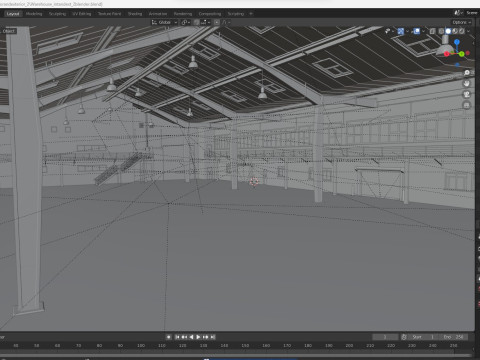Viewport: 480px width, 360px height.
Task: Click frame 100 on the timeline ruler
Action: click(141, 346)
